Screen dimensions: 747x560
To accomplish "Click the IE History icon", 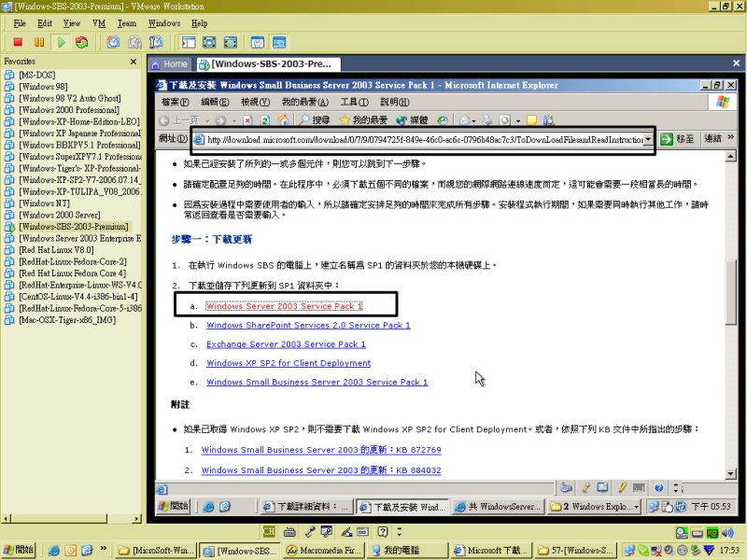I will 443,120.
